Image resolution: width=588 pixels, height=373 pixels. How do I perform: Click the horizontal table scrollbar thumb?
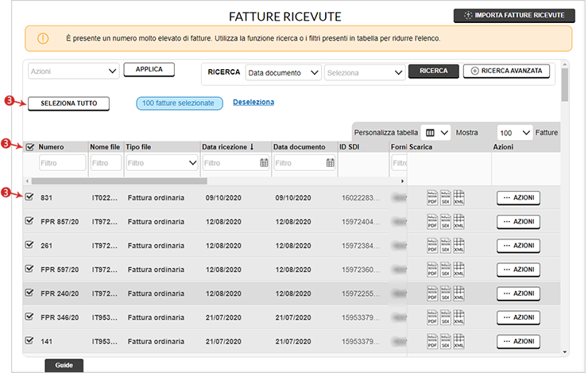pyautogui.click(x=119, y=181)
